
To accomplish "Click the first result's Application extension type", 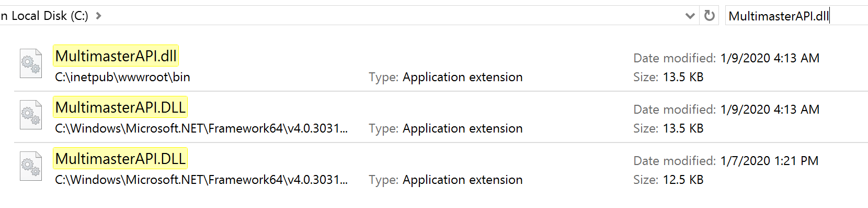I will (x=446, y=77).
